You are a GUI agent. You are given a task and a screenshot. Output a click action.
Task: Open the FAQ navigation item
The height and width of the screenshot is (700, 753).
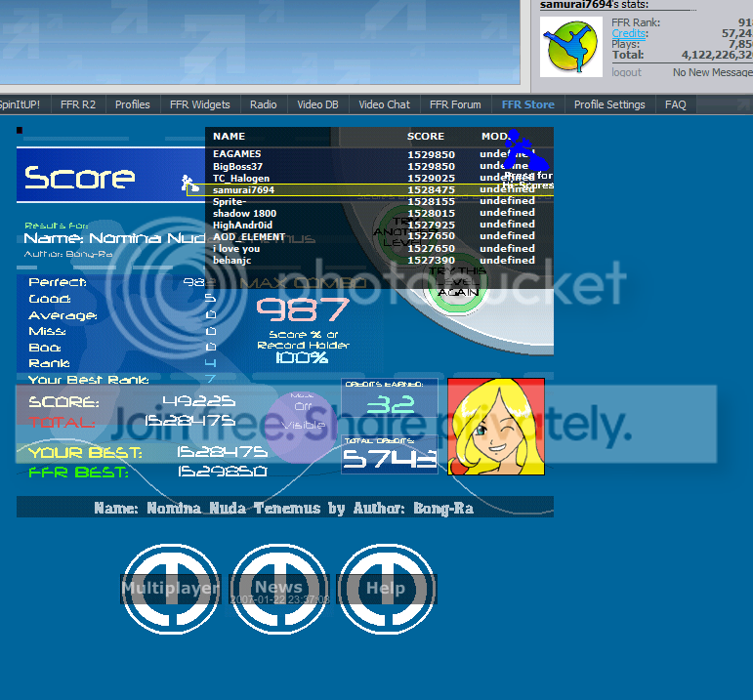pos(676,104)
